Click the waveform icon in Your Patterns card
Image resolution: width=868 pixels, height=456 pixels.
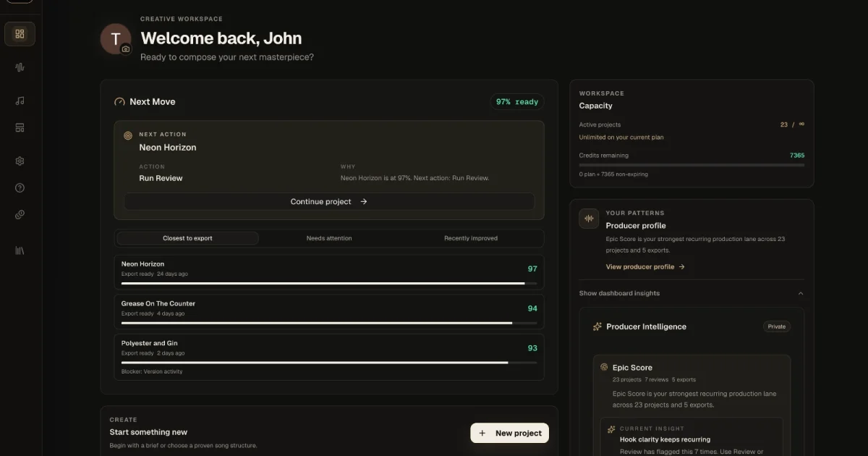(x=589, y=219)
